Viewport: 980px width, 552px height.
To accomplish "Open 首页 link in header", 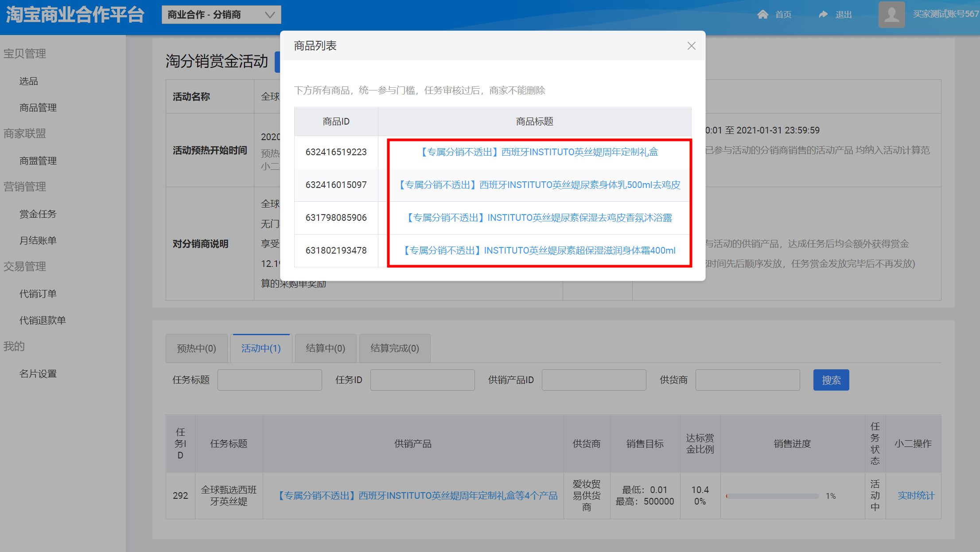I will click(x=783, y=15).
